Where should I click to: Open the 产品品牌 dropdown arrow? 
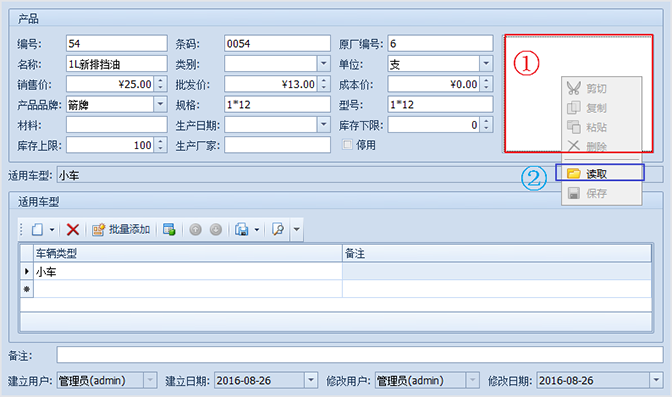tap(160, 104)
